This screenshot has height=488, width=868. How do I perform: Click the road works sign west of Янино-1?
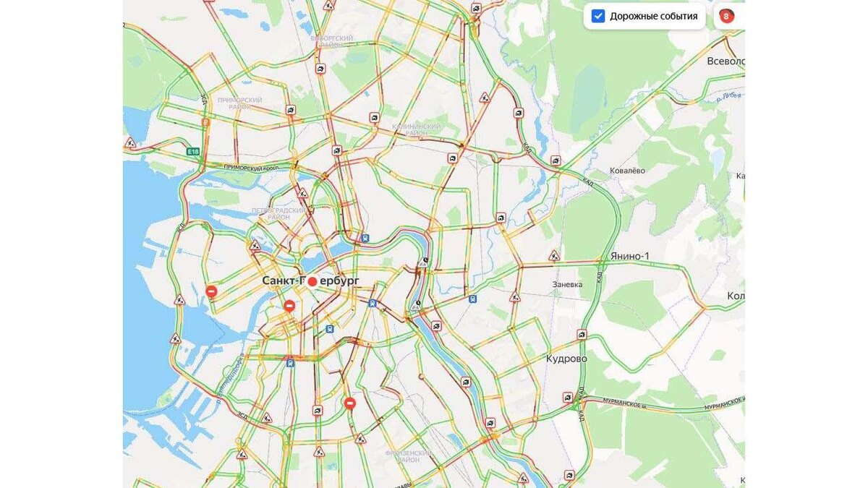[554, 255]
